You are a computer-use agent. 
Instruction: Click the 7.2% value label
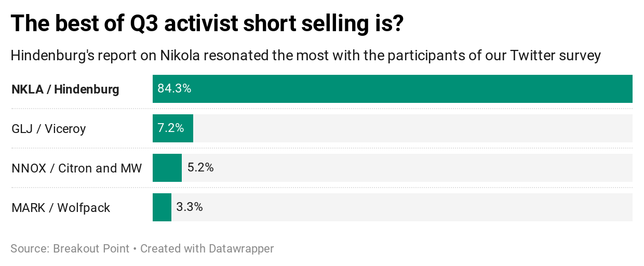click(171, 128)
